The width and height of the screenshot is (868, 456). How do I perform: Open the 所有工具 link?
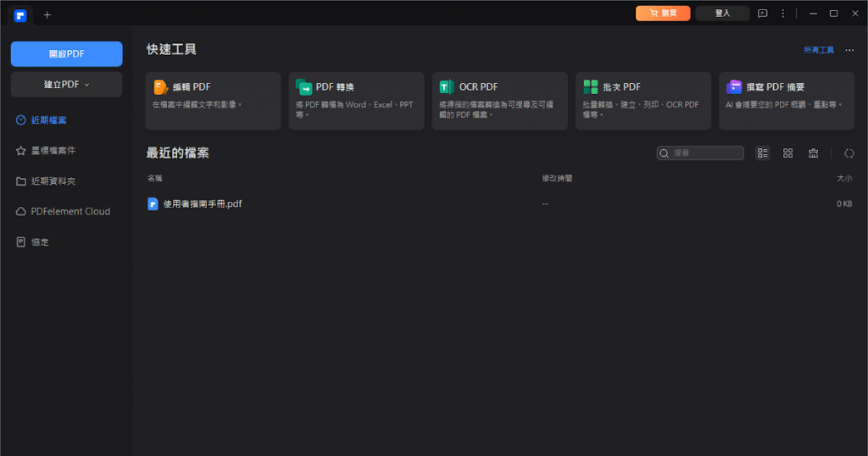tap(819, 50)
